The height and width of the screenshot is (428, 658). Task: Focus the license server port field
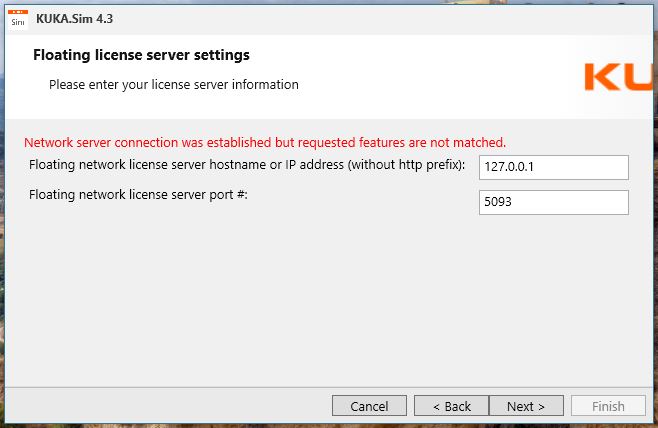554,202
